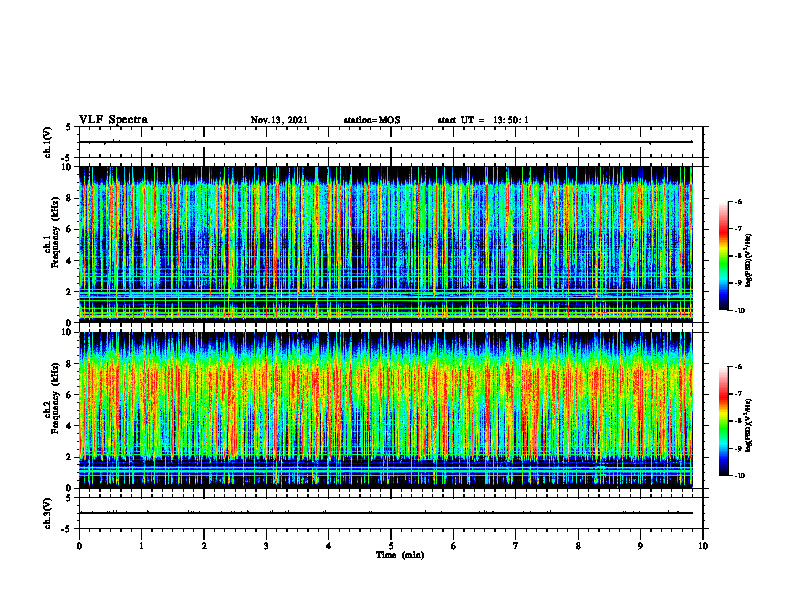
Task: Click the ch.2 color bar unit label
Action: (749, 425)
